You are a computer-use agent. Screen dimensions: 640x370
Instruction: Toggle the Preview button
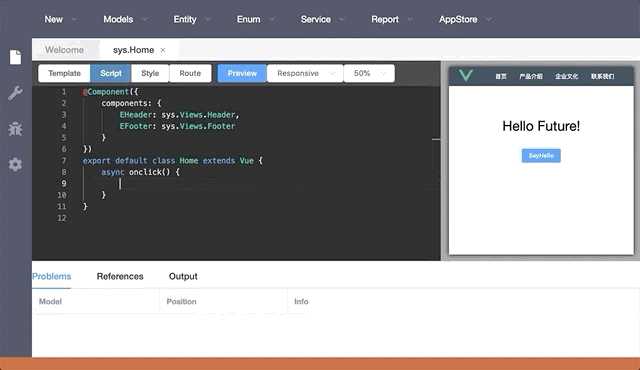pyautogui.click(x=242, y=73)
